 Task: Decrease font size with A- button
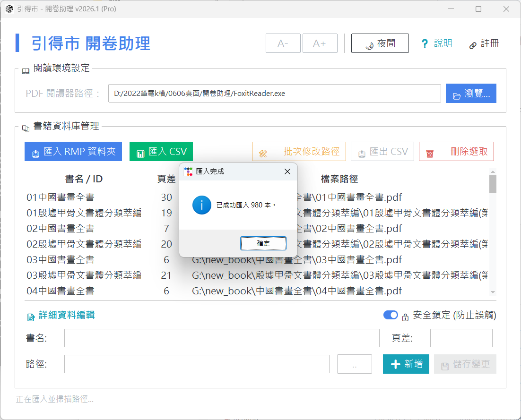[x=283, y=43]
